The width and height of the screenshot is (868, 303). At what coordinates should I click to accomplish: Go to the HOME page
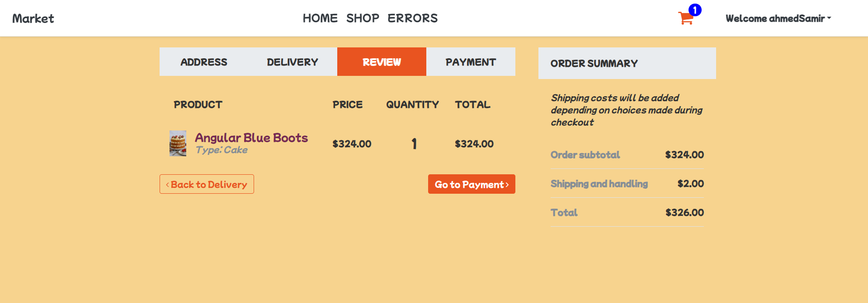[x=320, y=18]
